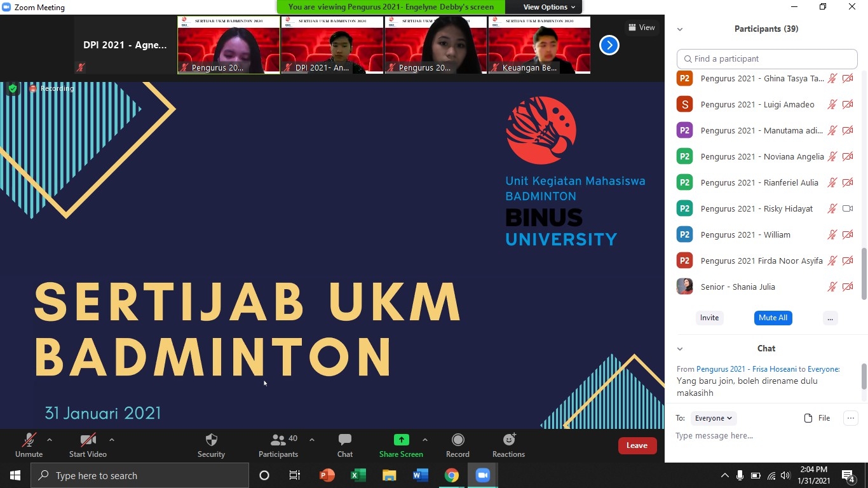
Task: Select DPI 2021 - Agne... video tile
Action: [125, 45]
